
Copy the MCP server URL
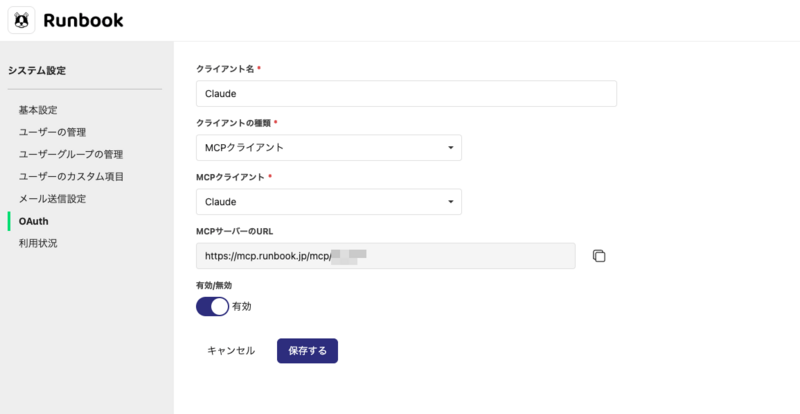[599, 256]
